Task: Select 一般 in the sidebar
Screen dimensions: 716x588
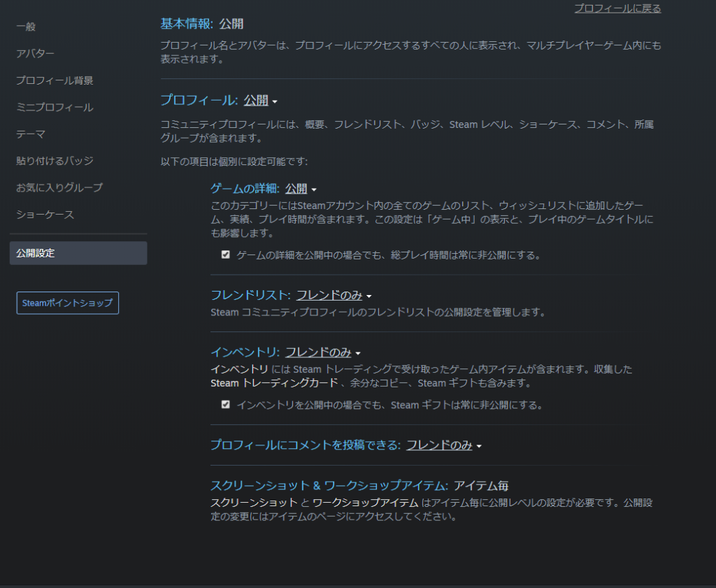Action: click(x=26, y=27)
